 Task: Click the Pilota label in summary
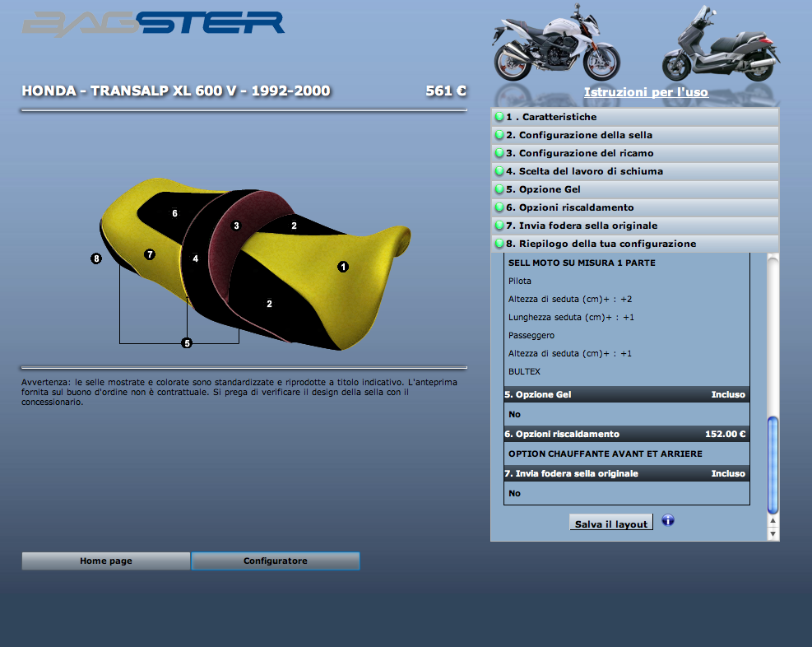coord(519,281)
